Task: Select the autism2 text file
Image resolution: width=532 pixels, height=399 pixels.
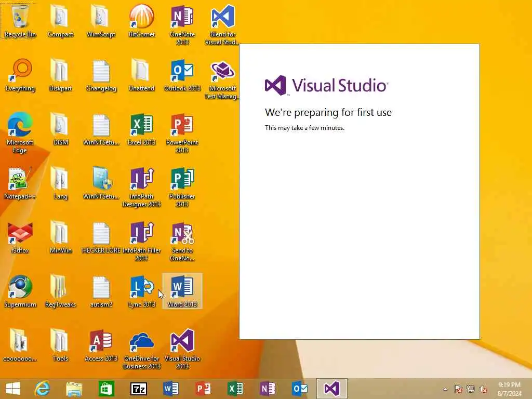Action: [101, 291]
